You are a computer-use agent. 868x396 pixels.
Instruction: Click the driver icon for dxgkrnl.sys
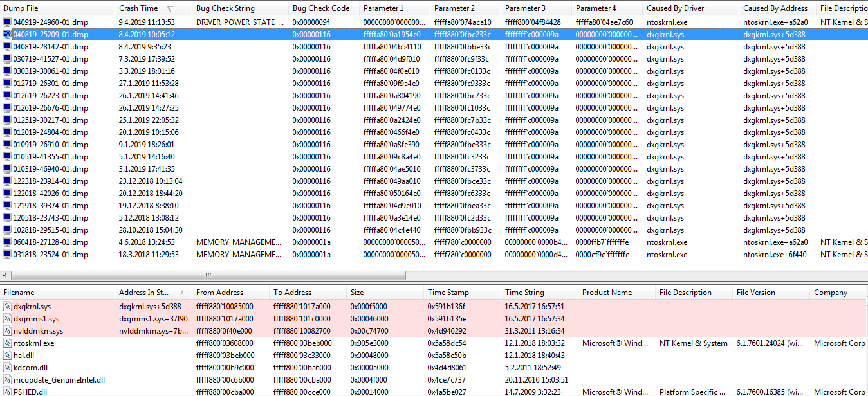7,307
